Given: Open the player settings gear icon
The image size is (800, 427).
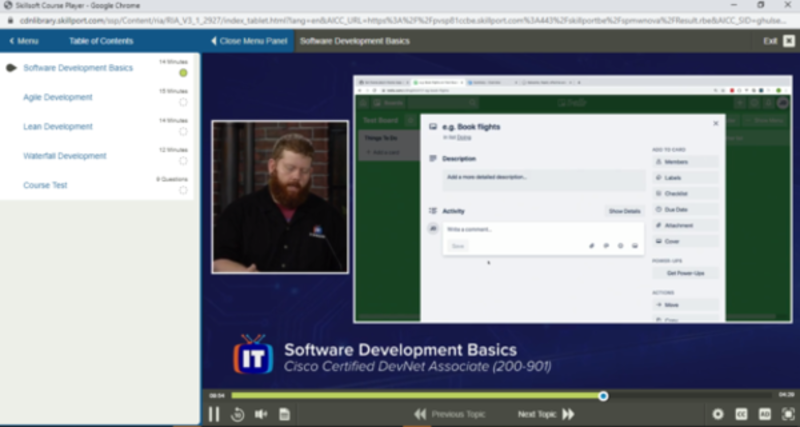Looking at the screenshot, I should (x=718, y=414).
